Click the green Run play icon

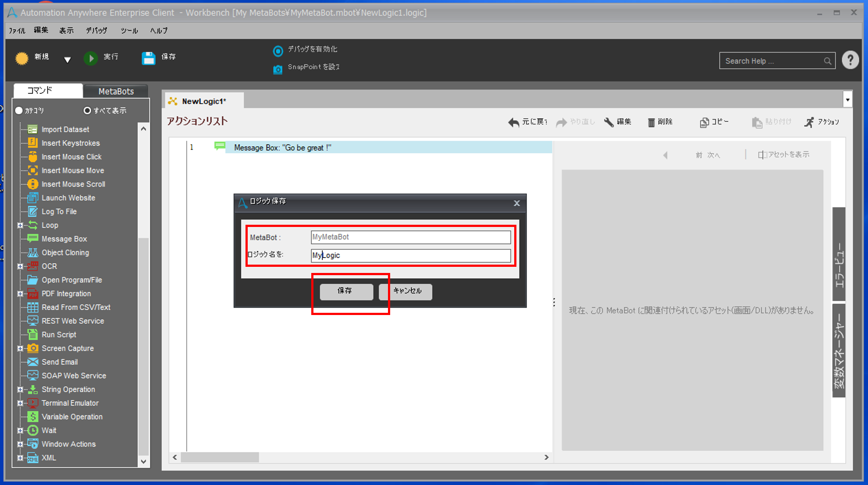(91, 58)
